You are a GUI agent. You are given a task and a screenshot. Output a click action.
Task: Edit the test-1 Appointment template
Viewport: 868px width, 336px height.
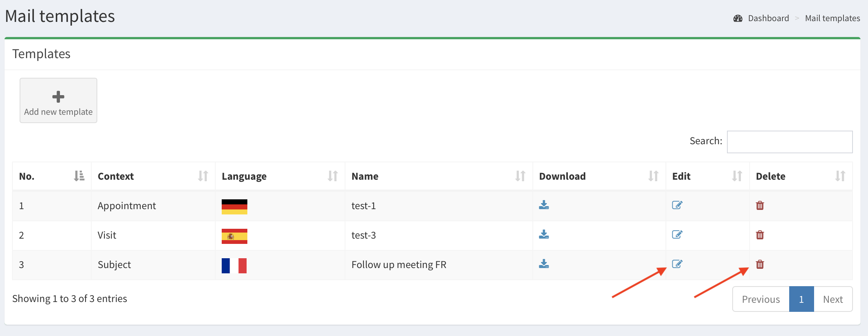[x=677, y=205]
